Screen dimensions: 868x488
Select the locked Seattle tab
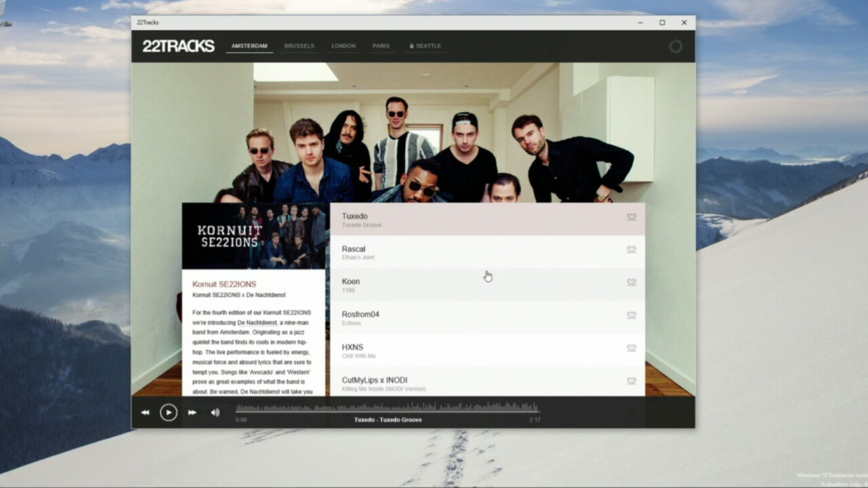(425, 46)
